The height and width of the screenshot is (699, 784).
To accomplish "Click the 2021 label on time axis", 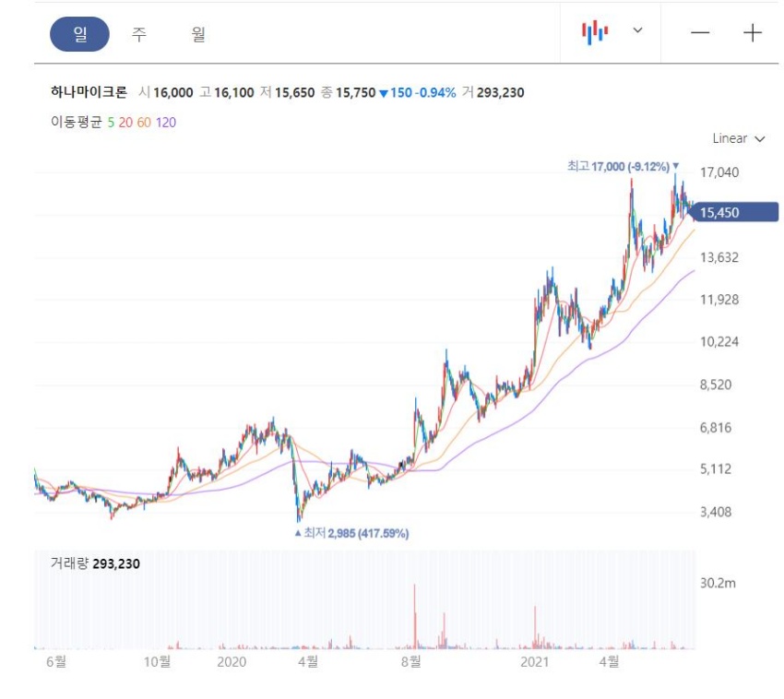I will click(535, 661).
